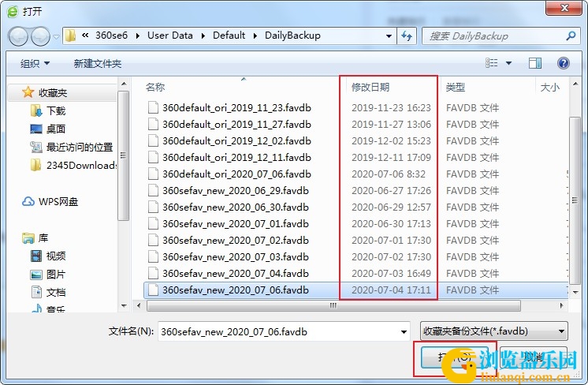This screenshot has width=588, height=385.
Task: Open the address bar history dropdown
Action: [389, 36]
